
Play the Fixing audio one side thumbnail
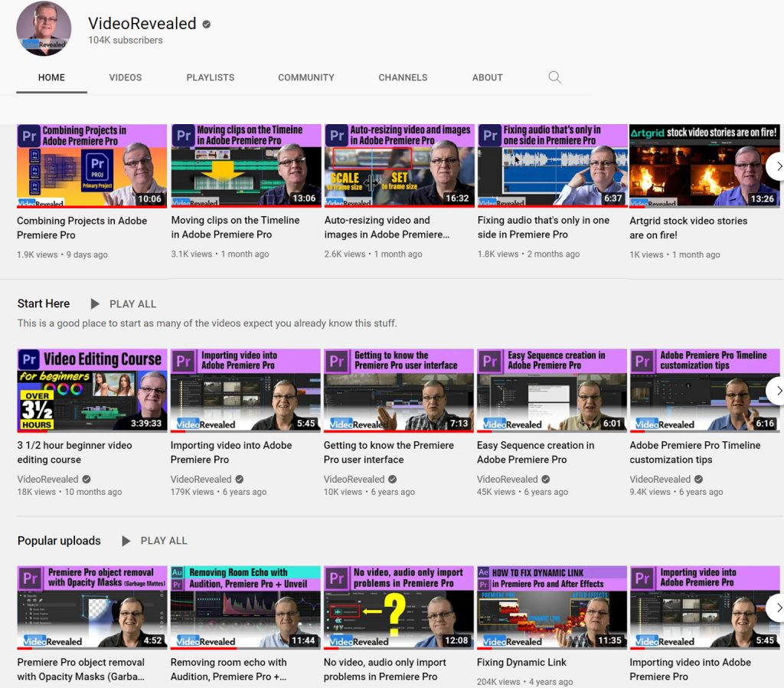point(553,165)
